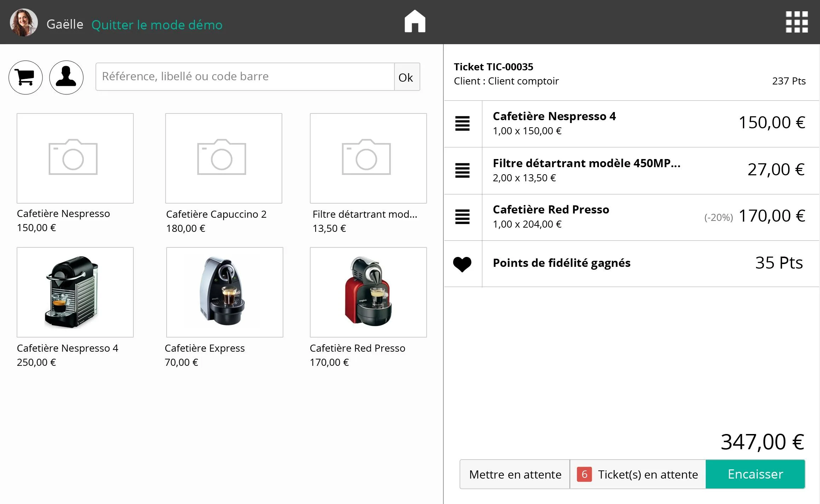Click the 35 Pts earned value
This screenshot has width=820, height=504.
point(779,263)
